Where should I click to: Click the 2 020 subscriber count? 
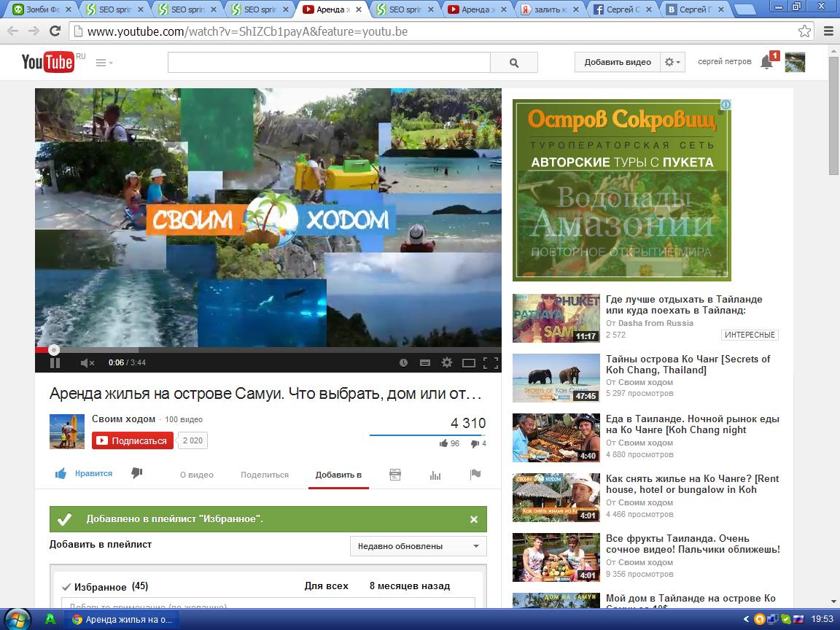[192, 440]
